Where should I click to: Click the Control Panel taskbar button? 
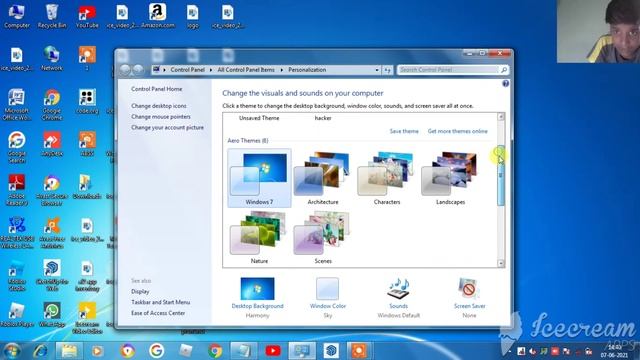click(x=302, y=351)
